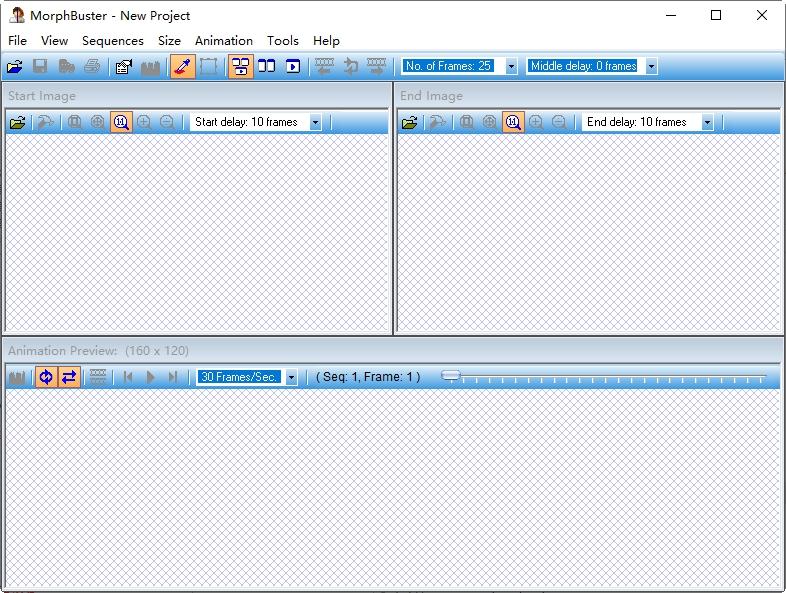Switch to two-pane side-by-side layout
This screenshot has height=593, width=786.
(x=267, y=66)
